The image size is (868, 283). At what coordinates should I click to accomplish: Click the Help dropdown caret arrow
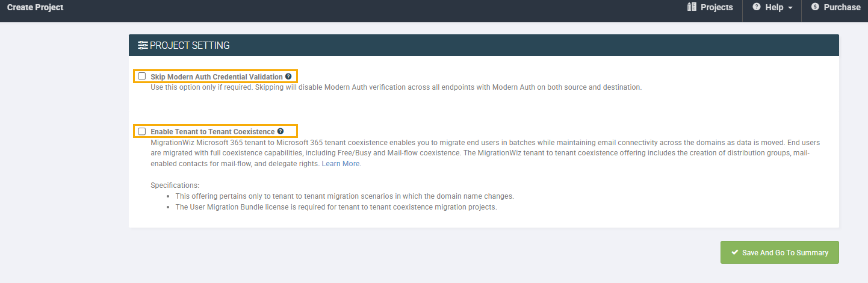pos(790,8)
